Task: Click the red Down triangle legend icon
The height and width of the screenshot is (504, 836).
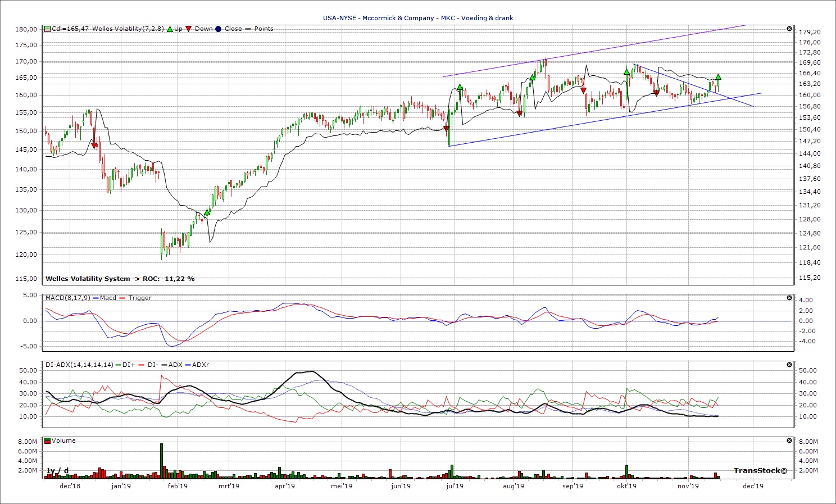Action: tap(189, 29)
